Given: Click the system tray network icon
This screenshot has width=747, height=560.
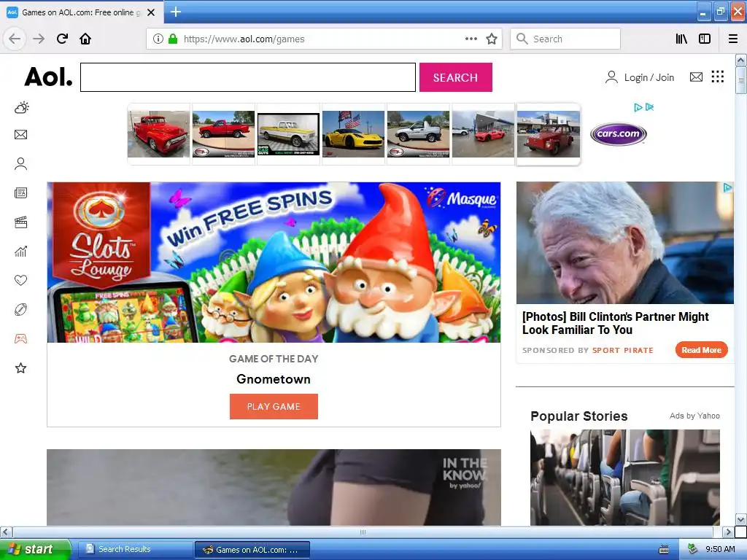Looking at the screenshot, I should (692, 549).
